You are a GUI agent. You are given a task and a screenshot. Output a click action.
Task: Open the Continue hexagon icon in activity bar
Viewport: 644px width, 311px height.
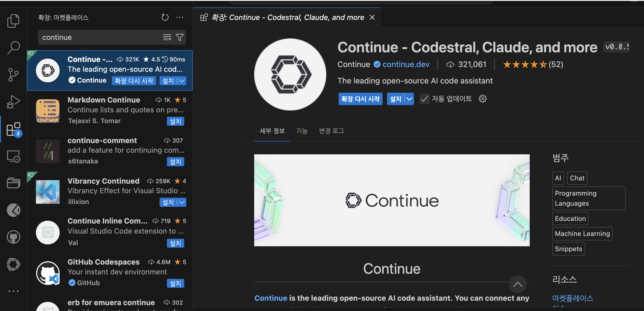point(13,264)
